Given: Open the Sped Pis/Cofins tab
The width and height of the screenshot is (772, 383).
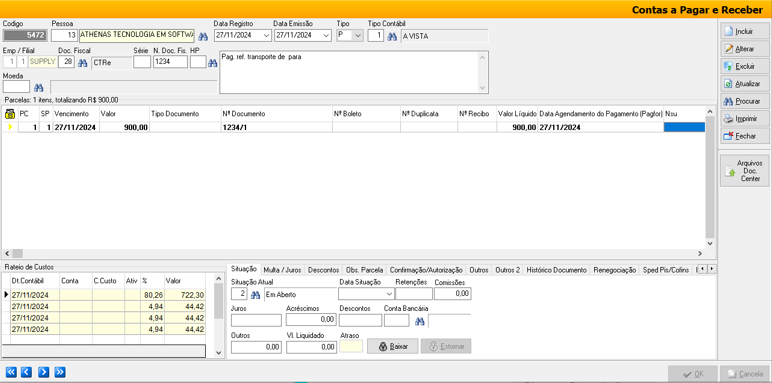Looking at the screenshot, I should 666,270.
